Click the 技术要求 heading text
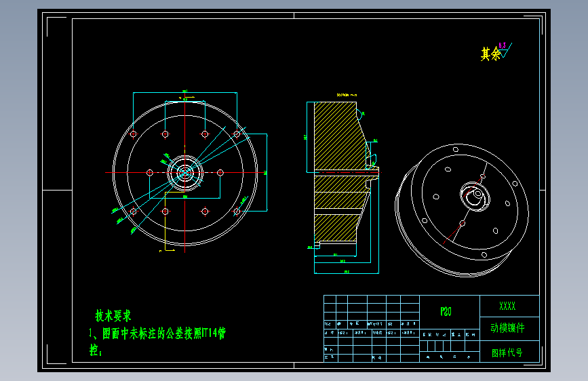Image resolution: width=588 pixels, height=381 pixels. [113, 316]
